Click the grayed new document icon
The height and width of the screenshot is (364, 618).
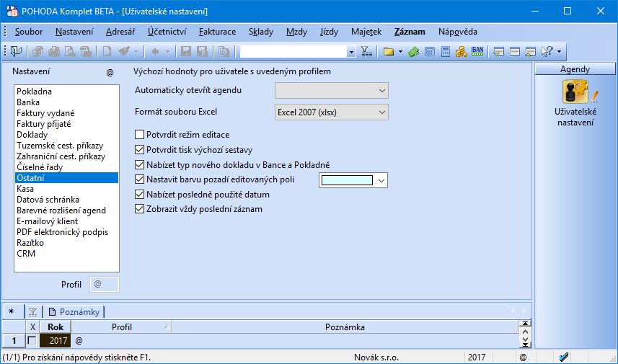point(107,51)
